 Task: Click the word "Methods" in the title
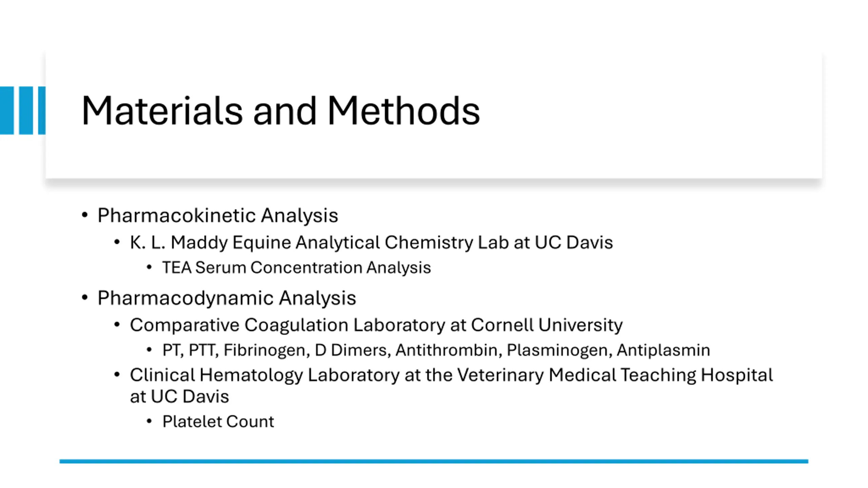pyautogui.click(x=403, y=110)
